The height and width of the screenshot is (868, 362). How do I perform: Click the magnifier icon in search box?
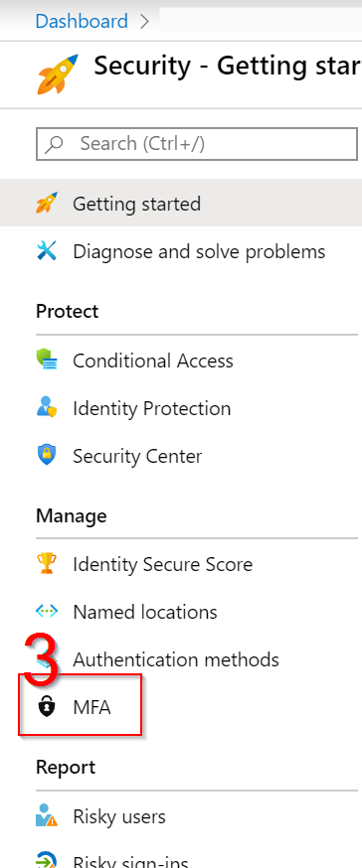click(x=55, y=144)
